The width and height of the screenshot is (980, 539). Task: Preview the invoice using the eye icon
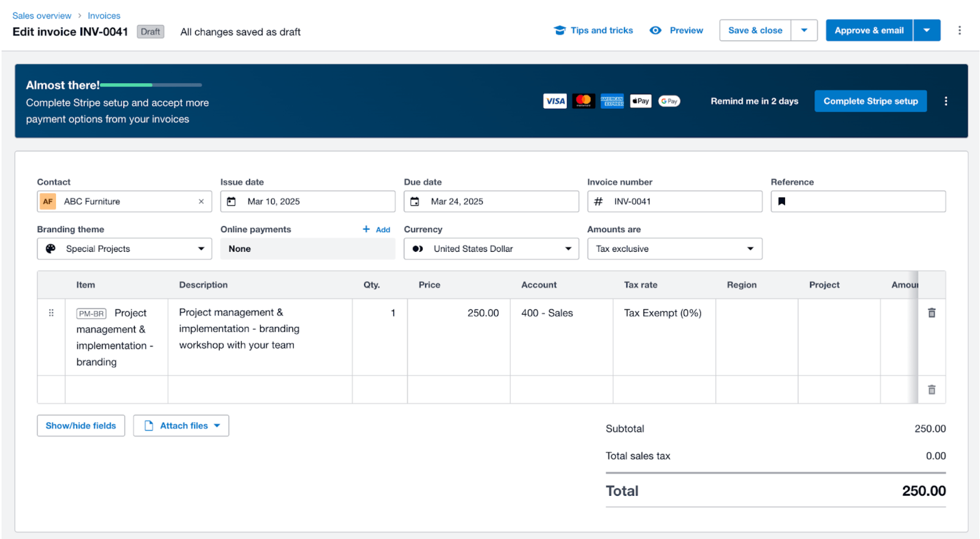click(x=655, y=30)
